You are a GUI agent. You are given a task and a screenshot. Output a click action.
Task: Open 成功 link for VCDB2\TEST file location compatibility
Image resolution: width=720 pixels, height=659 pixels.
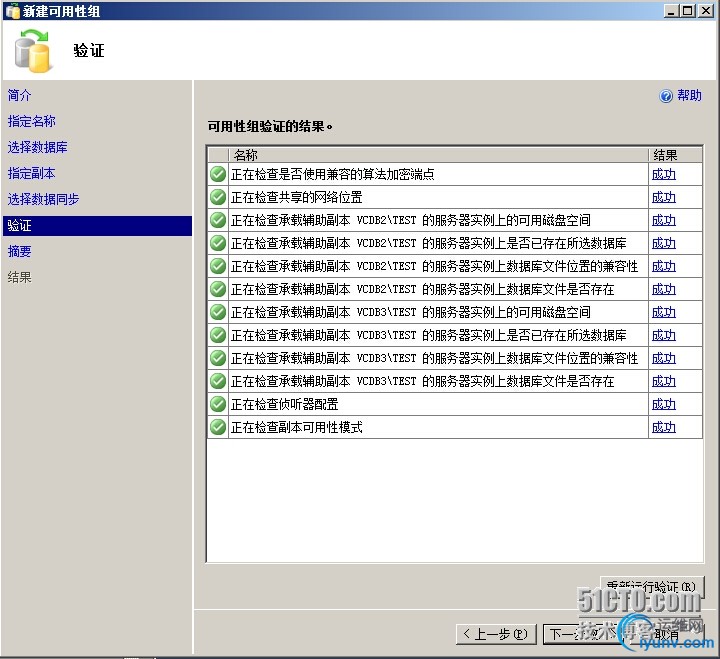point(664,266)
